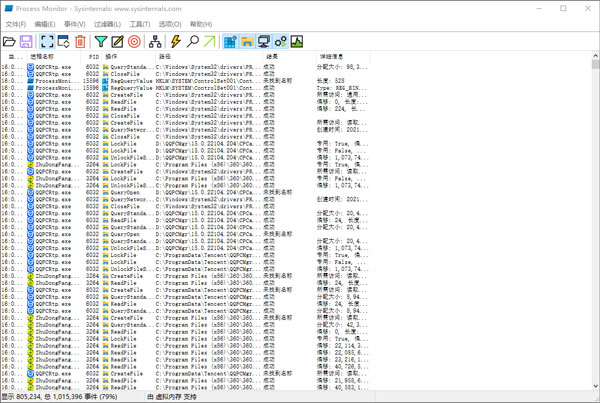Toggle Show File System Activity button
Screen dimensions: 600x403
tap(247, 41)
